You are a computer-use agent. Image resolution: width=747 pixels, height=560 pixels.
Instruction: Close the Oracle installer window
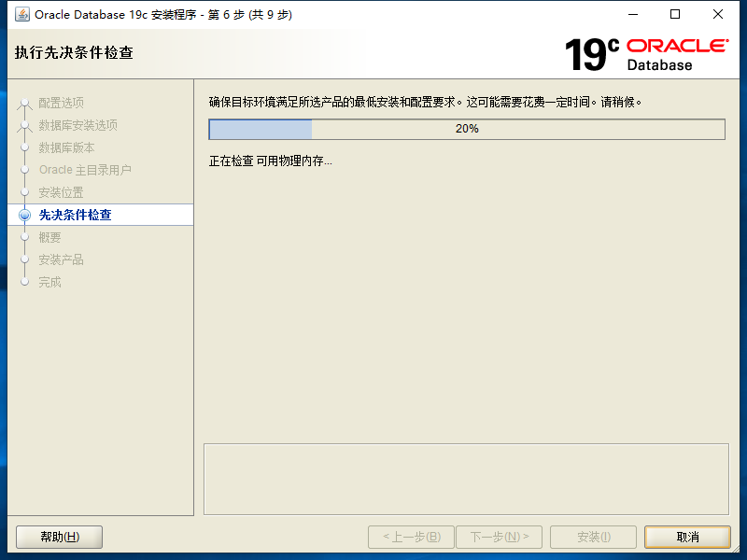(x=718, y=14)
